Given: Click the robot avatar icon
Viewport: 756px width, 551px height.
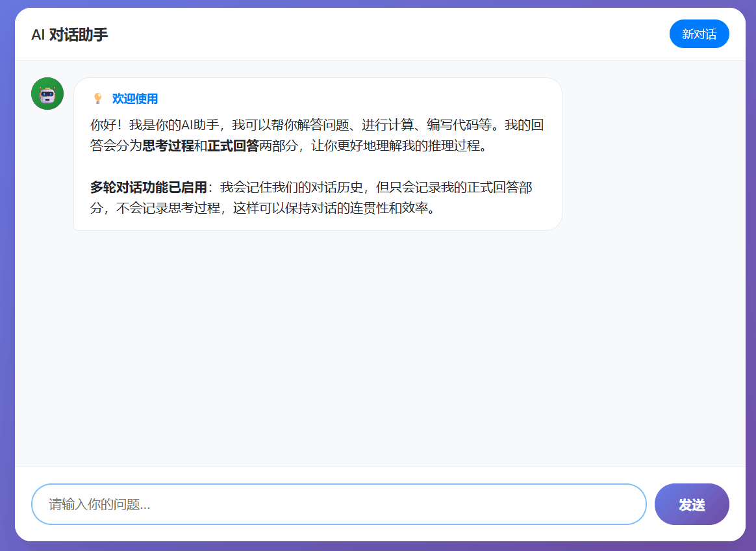Looking at the screenshot, I should tap(47, 94).
